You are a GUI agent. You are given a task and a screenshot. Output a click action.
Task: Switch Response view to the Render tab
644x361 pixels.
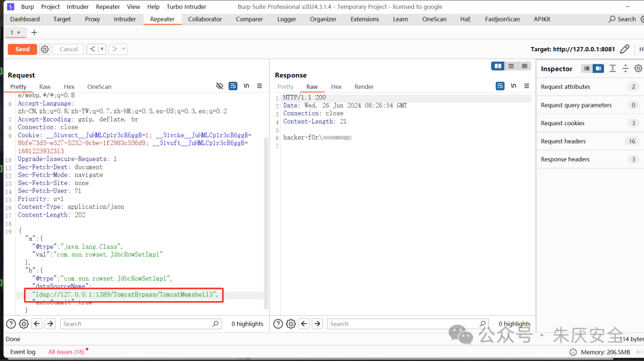[x=364, y=87]
